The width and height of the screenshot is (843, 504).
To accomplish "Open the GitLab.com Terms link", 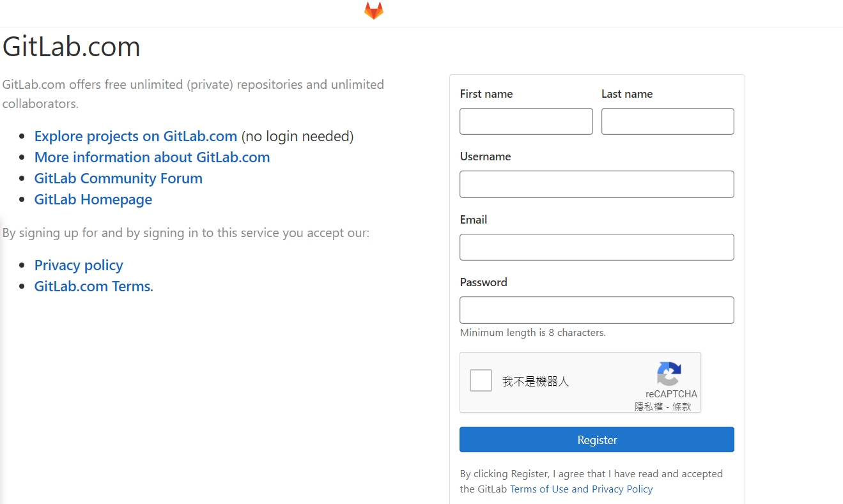I will coord(93,286).
